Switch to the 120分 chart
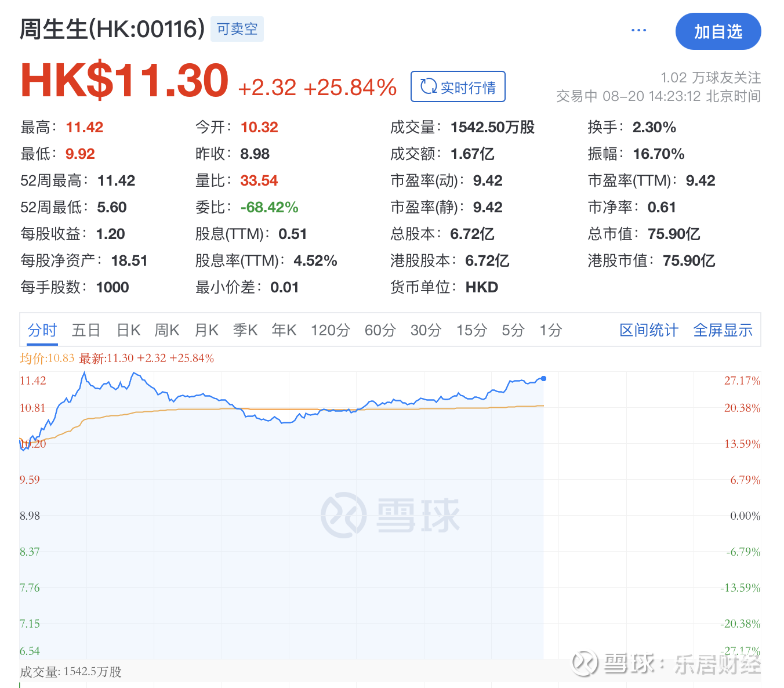 pos(331,330)
